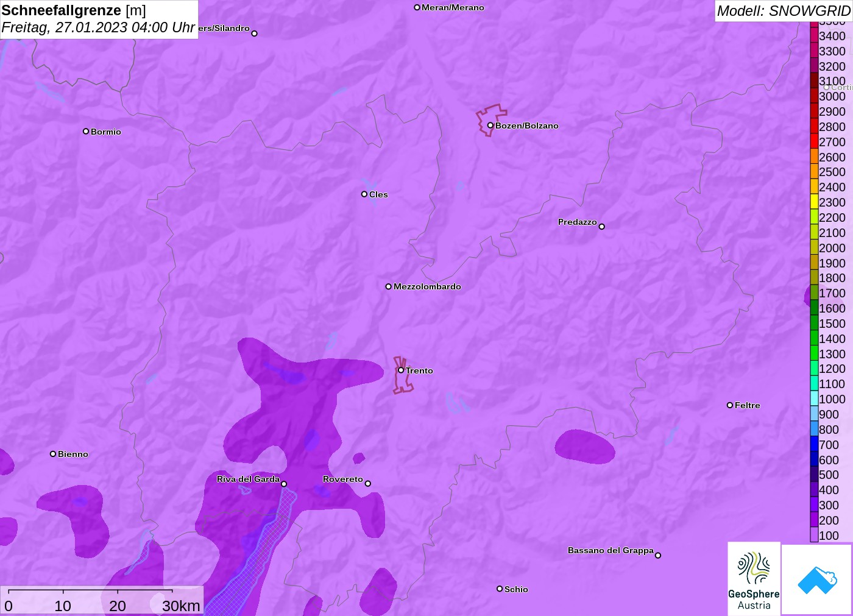Click the Feltre location dot

click(x=730, y=405)
